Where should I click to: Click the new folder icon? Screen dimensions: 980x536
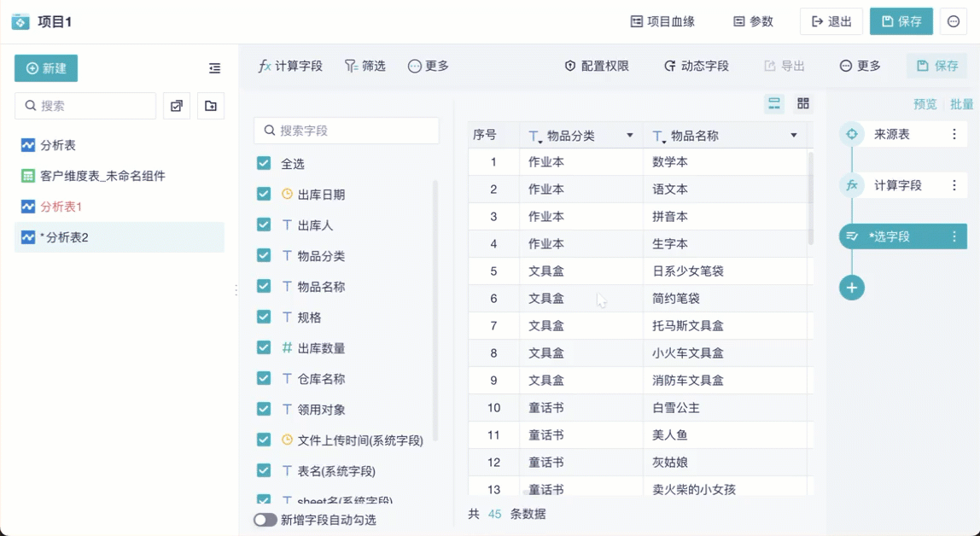pyautogui.click(x=211, y=106)
